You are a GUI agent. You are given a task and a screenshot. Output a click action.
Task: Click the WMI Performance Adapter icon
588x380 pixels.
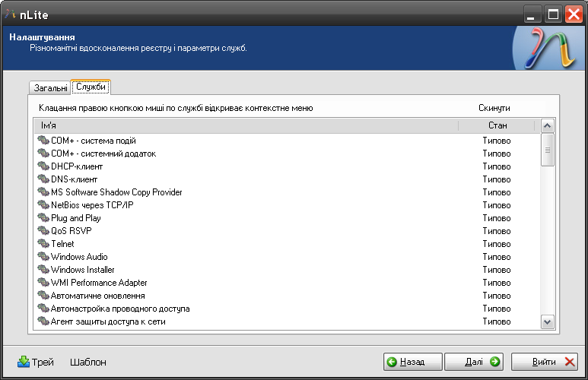coord(43,283)
